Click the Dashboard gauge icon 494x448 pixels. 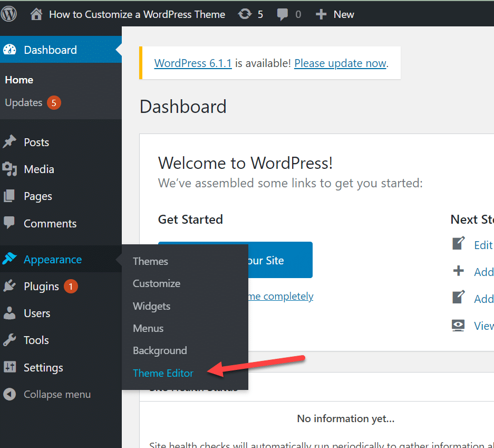(x=9, y=50)
